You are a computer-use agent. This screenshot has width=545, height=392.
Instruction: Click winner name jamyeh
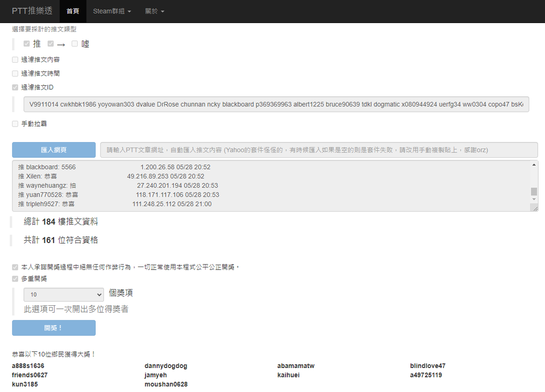[156, 375]
